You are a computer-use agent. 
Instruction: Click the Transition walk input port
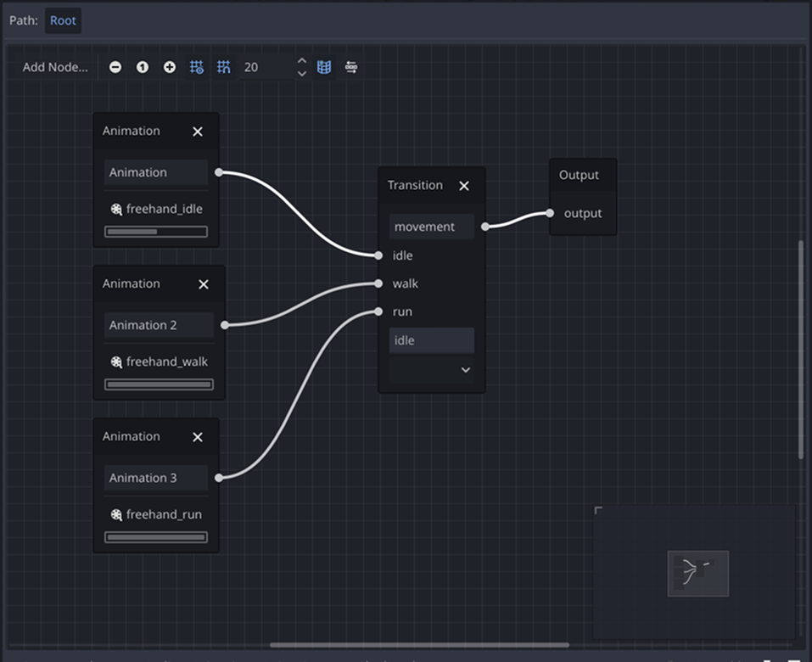pyautogui.click(x=378, y=283)
